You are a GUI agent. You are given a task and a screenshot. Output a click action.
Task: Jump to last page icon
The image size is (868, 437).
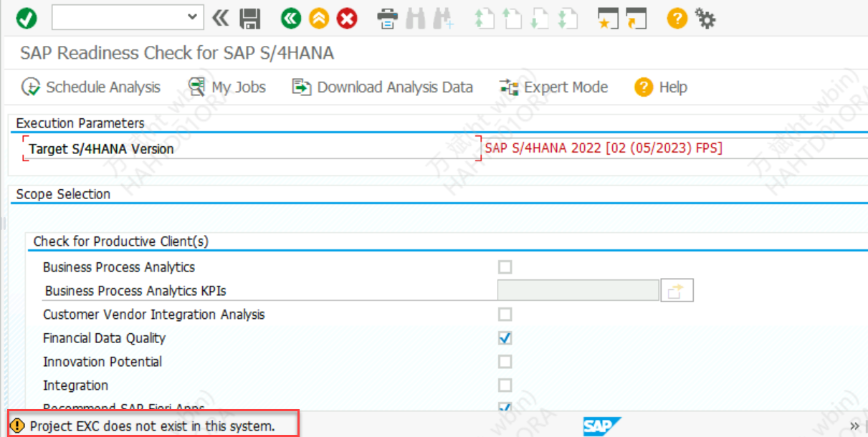pyautogui.click(x=567, y=18)
